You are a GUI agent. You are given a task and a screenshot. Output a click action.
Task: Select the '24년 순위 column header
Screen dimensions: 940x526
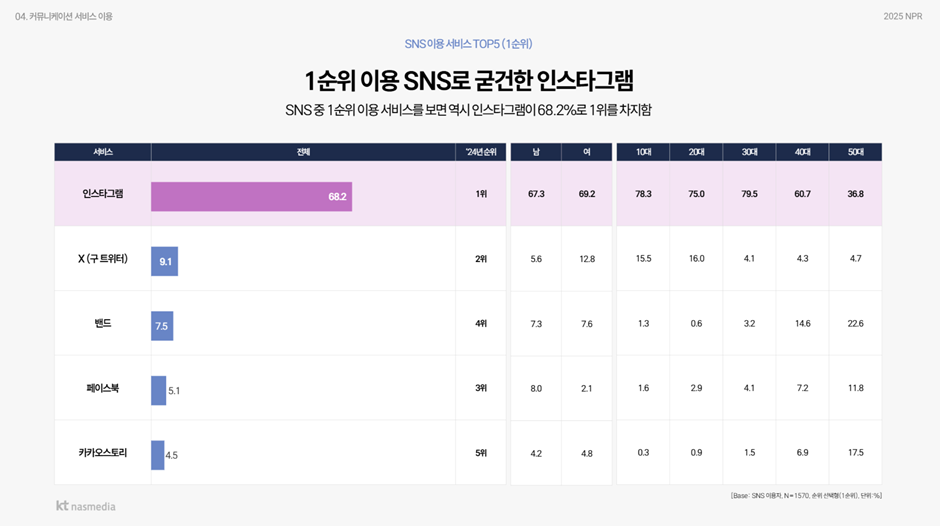481,152
